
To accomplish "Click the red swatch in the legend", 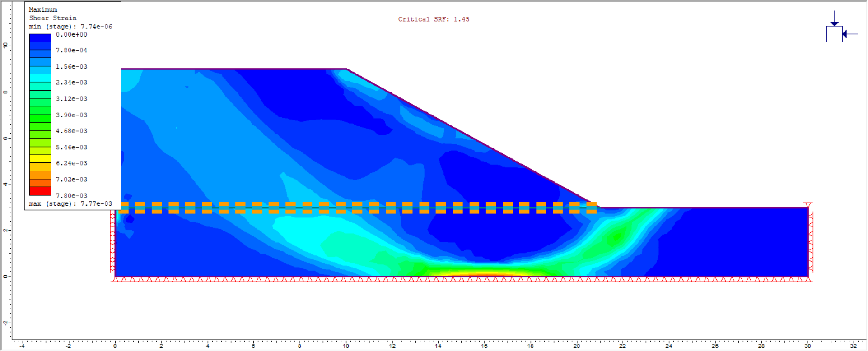I will pyautogui.click(x=40, y=191).
